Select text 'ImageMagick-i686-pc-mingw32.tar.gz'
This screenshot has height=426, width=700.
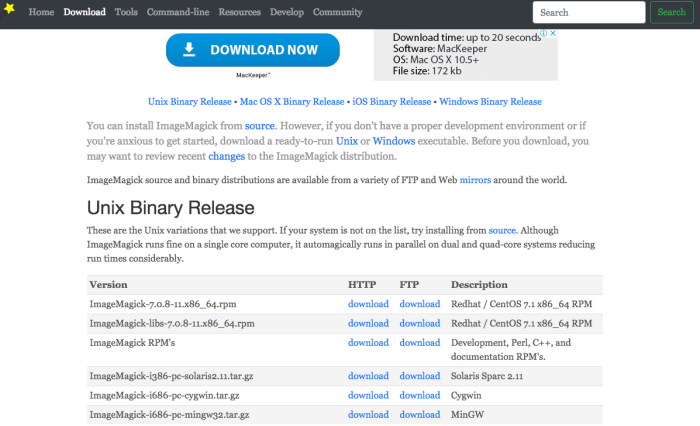(x=169, y=414)
